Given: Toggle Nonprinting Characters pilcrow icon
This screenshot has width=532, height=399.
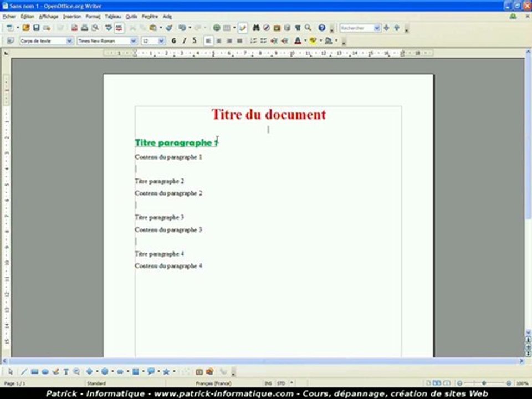Looking at the screenshot, I should (x=298, y=28).
